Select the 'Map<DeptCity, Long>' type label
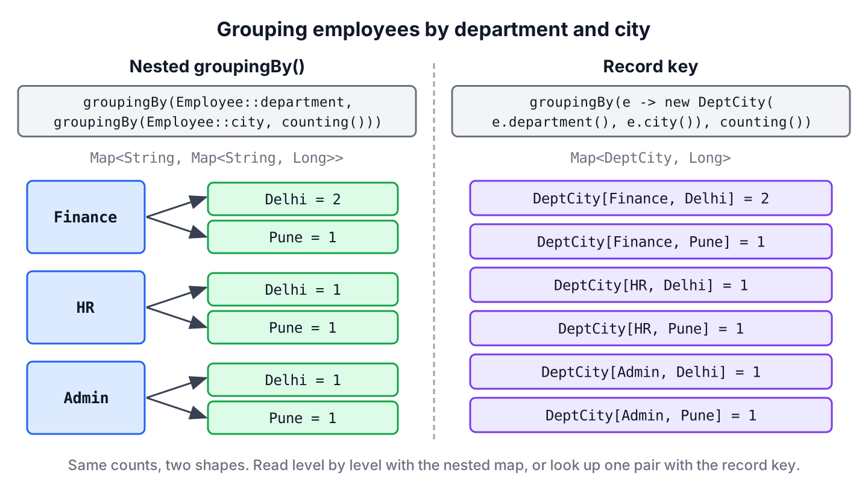Image resolution: width=868 pixels, height=493 pixels. (650, 158)
